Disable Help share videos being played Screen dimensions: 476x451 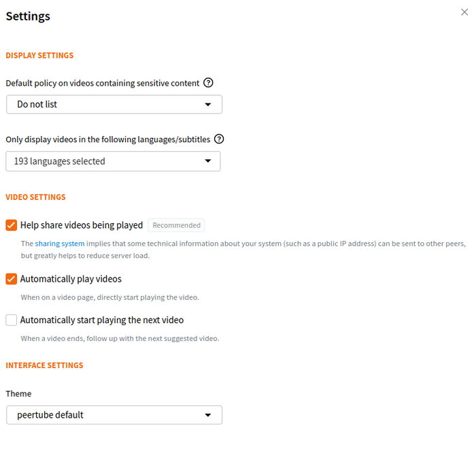pos(12,225)
